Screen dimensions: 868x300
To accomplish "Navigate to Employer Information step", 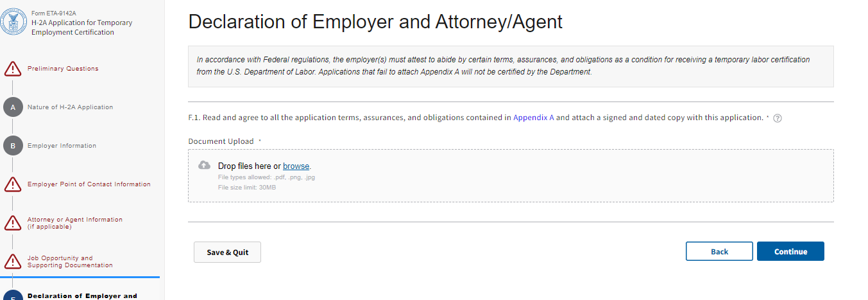I will tap(62, 146).
